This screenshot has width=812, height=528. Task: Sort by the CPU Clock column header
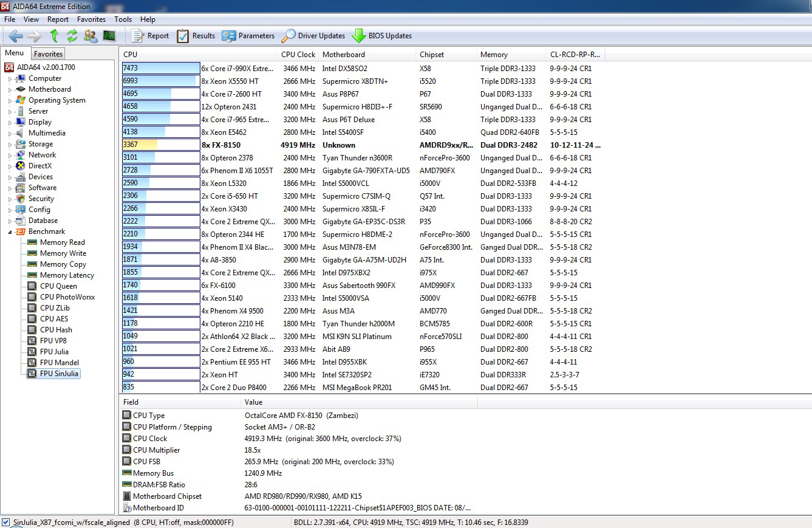[298, 55]
